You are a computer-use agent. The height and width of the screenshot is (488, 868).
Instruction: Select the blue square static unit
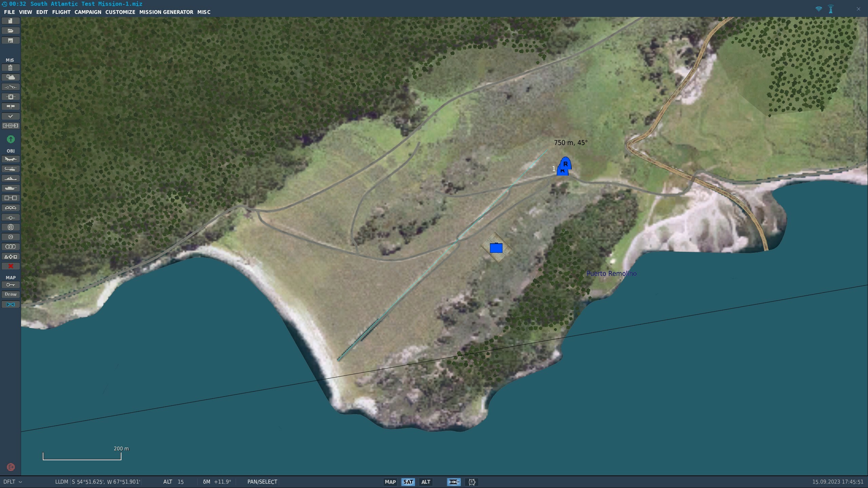point(496,248)
